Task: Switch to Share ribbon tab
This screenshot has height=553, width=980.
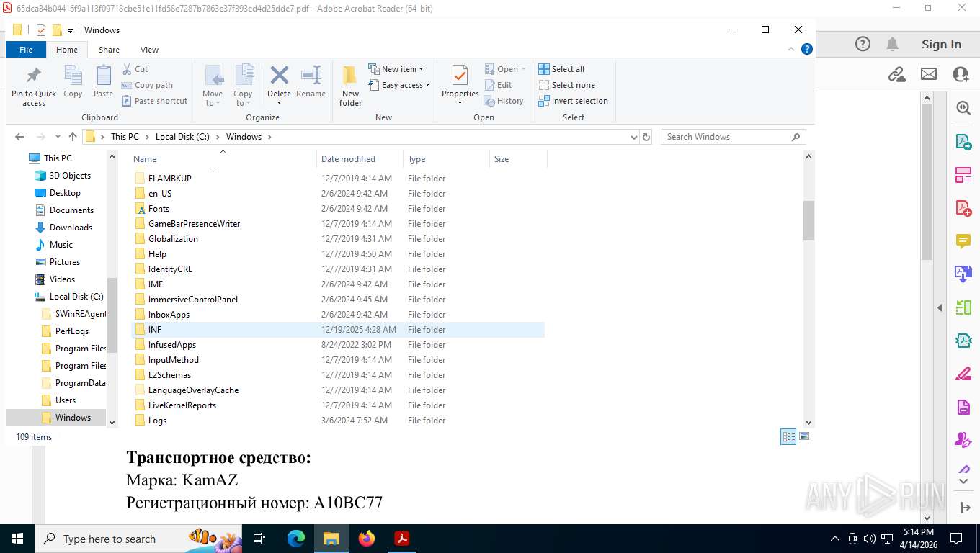Action: (x=109, y=50)
